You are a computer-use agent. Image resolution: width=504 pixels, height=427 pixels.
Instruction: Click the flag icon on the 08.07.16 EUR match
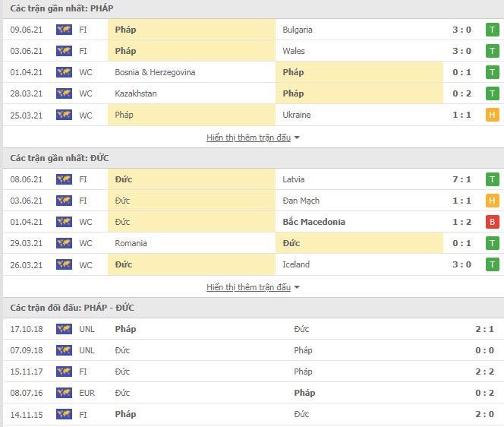64,393
